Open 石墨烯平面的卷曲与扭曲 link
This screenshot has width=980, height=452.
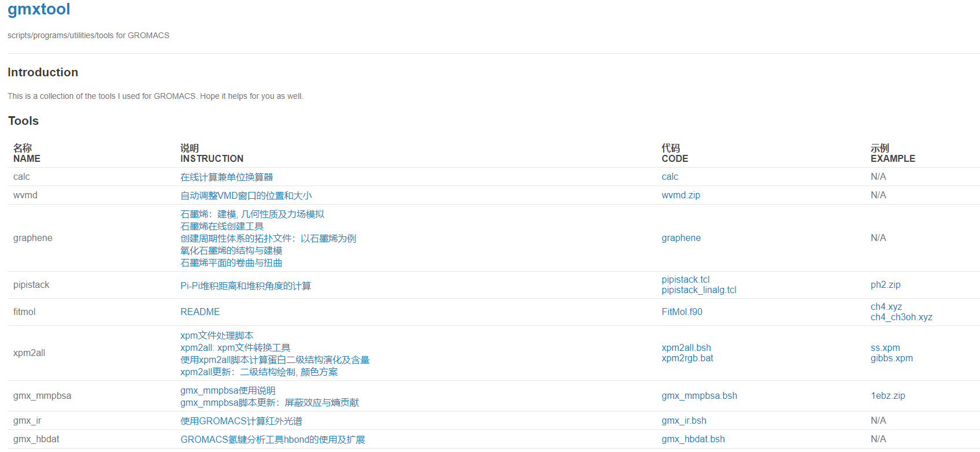[231, 262]
